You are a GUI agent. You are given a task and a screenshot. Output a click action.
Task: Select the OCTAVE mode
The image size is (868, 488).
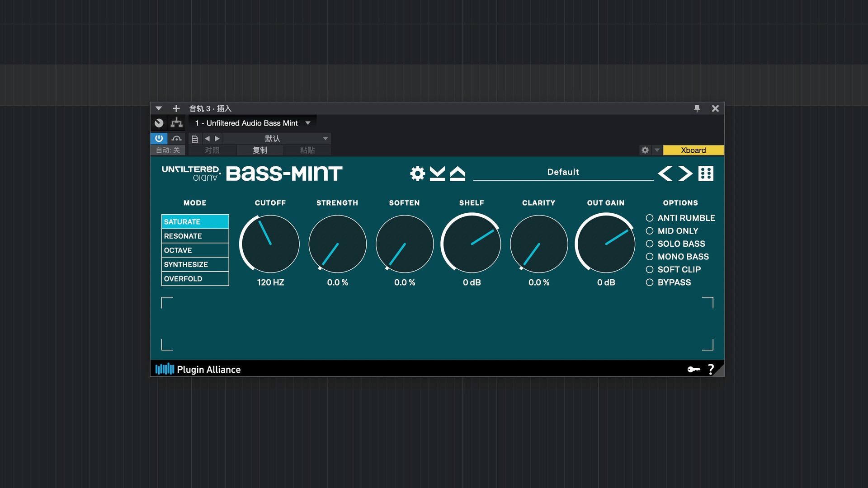pos(195,250)
